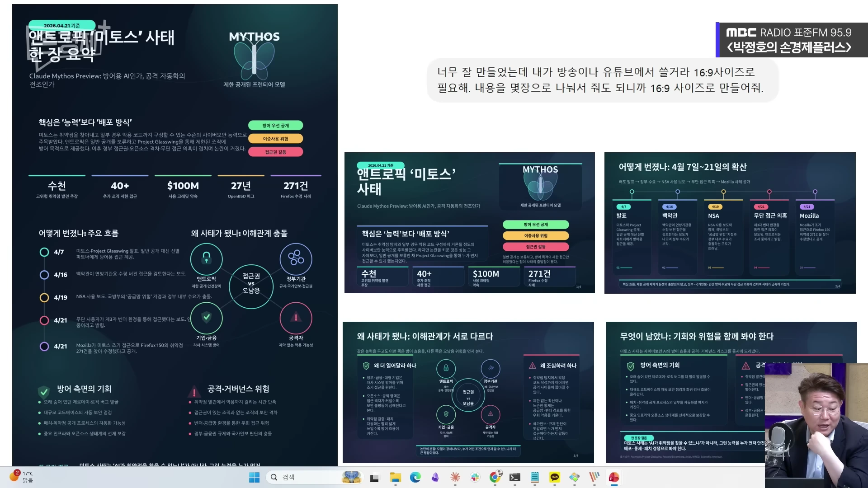Open the weather widget showing 17°C
Viewport: 868px width, 488px height.
click(x=22, y=477)
